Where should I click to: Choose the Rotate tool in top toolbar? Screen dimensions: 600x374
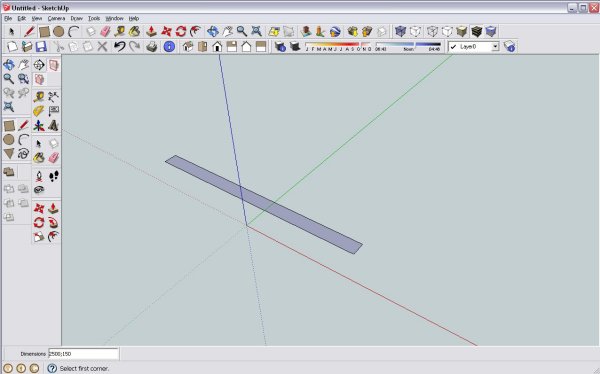(x=181, y=31)
